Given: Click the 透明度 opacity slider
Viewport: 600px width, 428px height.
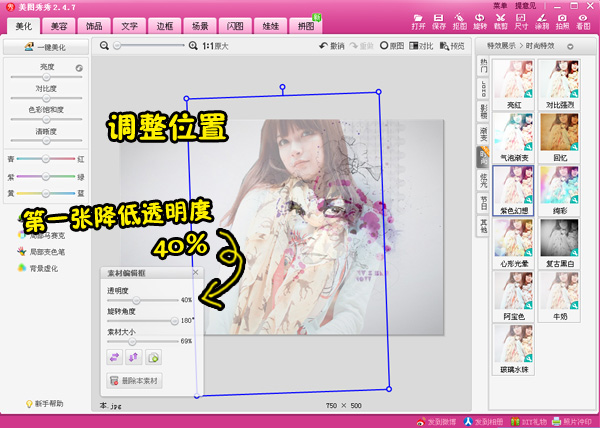Looking at the screenshot, I should coord(137,299).
